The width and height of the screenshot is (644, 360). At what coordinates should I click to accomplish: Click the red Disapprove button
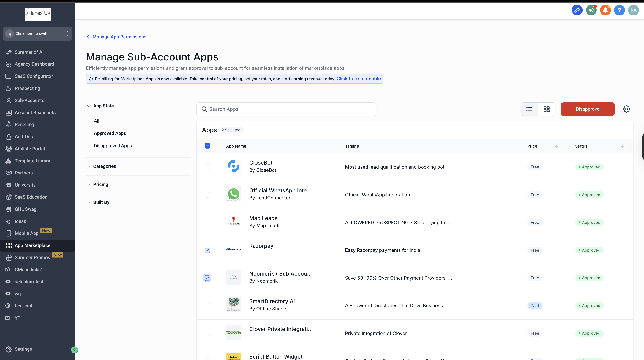[x=587, y=109]
